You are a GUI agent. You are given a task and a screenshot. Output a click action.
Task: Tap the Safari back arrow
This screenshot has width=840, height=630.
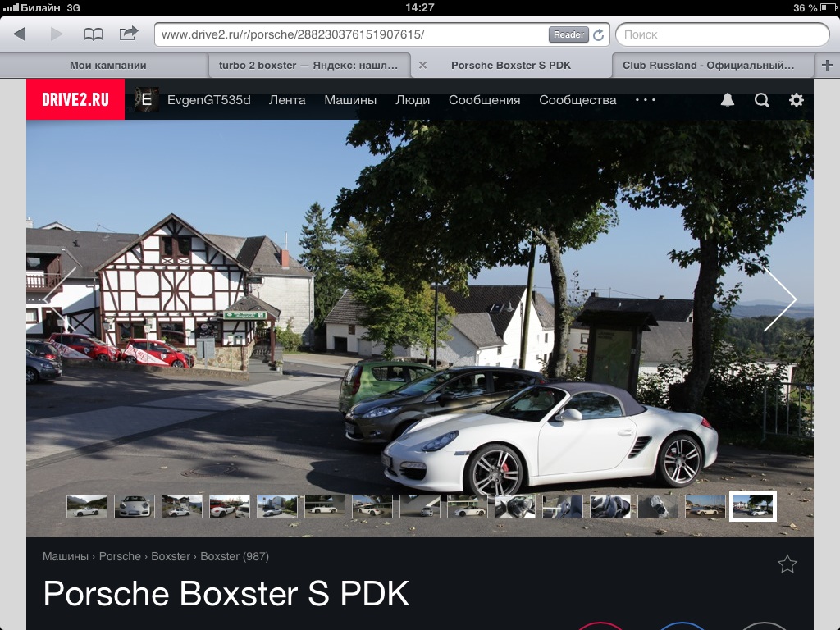(20, 34)
